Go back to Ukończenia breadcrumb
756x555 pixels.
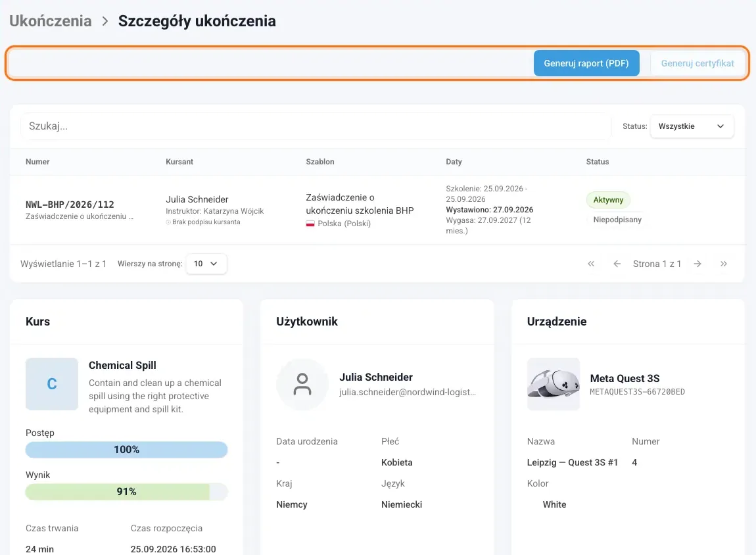point(50,21)
